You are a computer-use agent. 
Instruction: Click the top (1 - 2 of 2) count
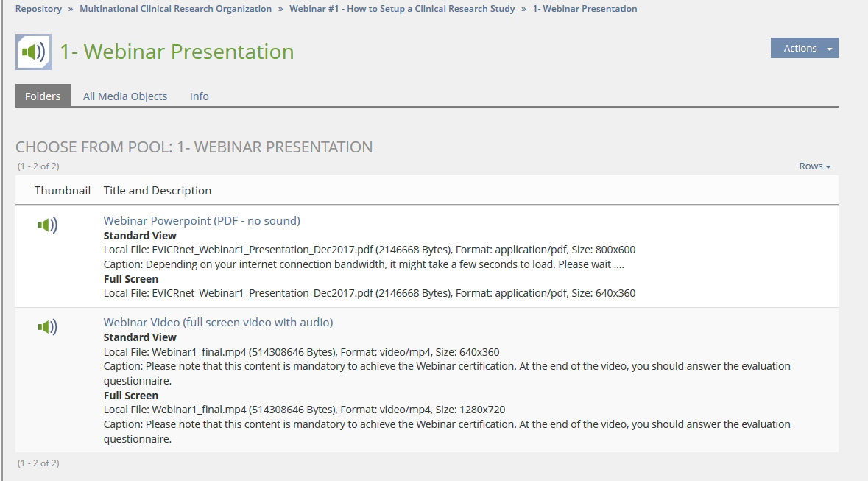click(x=38, y=166)
